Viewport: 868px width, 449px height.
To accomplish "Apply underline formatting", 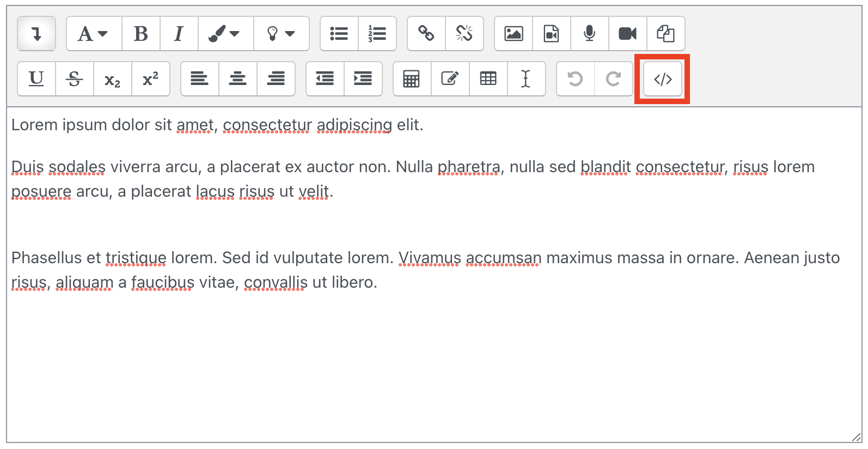I will coord(36,79).
